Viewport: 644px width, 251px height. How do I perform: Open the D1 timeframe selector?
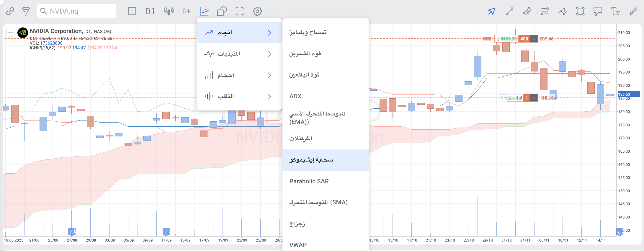click(x=150, y=11)
